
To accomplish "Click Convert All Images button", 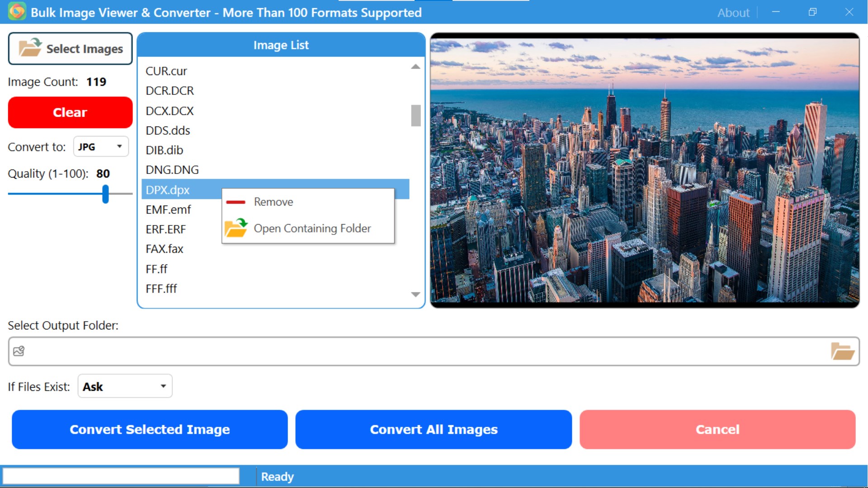I will pos(433,429).
